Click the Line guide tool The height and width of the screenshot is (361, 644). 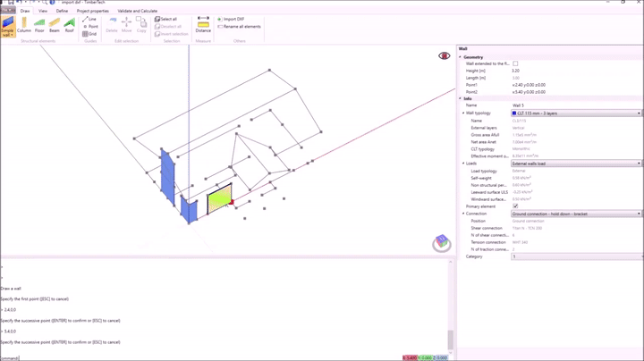(x=90, y=19)
